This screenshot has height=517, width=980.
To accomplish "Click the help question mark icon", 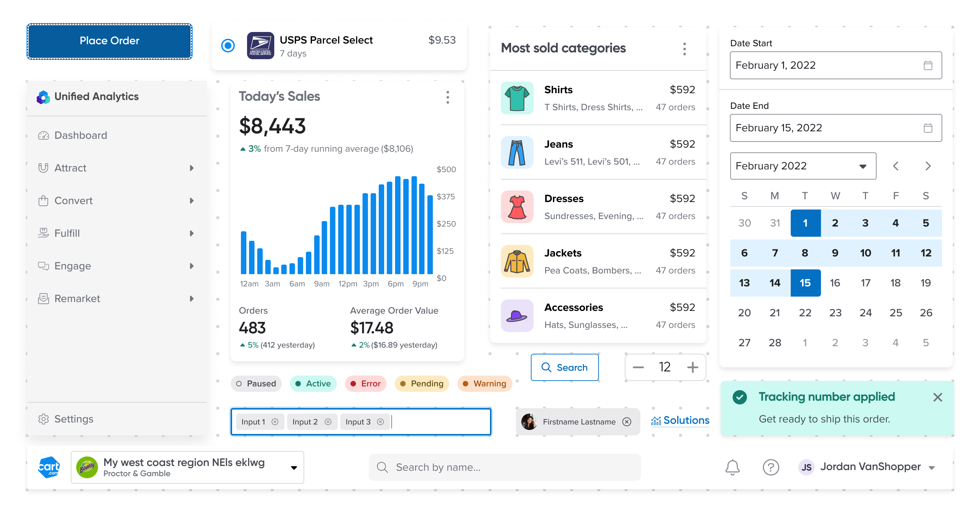I will (771, 467).
